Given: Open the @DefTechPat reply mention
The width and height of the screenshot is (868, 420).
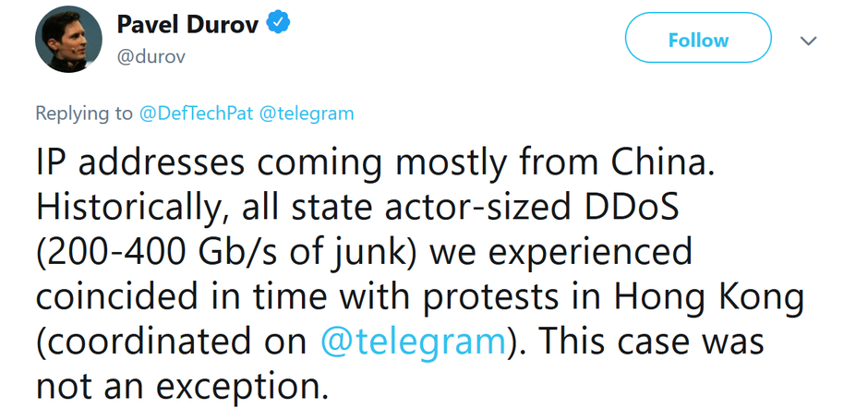Looking at the screenshot, I should tap(197, 114).
